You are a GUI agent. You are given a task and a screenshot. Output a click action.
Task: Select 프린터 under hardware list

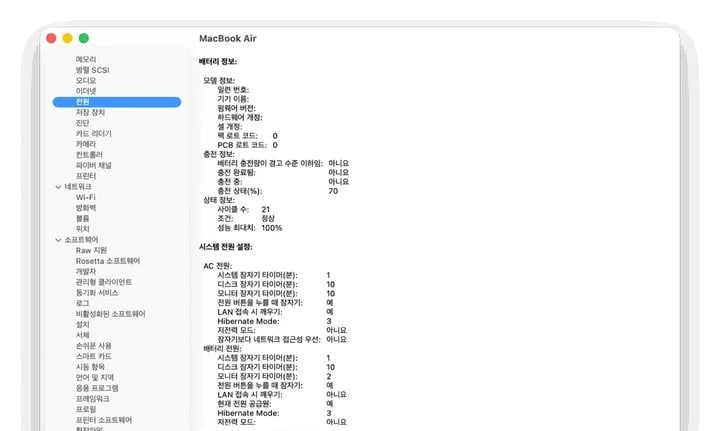pyautogui.click(x=86, y=176)
